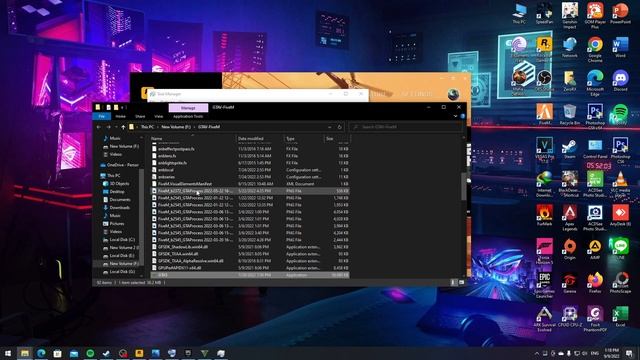Screen dimensions: 640x360
Task: Click the New Volume (F:) breadcrumb segment
Action: click(x=176, y=127)
